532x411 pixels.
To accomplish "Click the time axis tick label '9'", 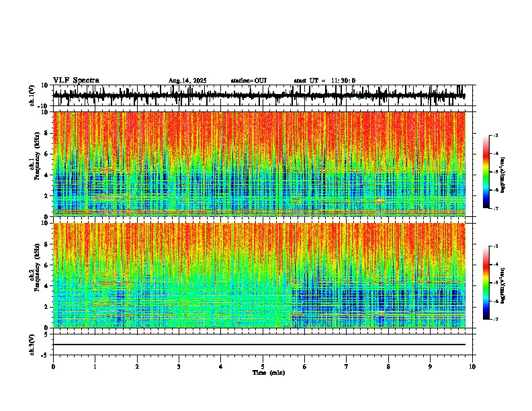I will coord(430,366).
